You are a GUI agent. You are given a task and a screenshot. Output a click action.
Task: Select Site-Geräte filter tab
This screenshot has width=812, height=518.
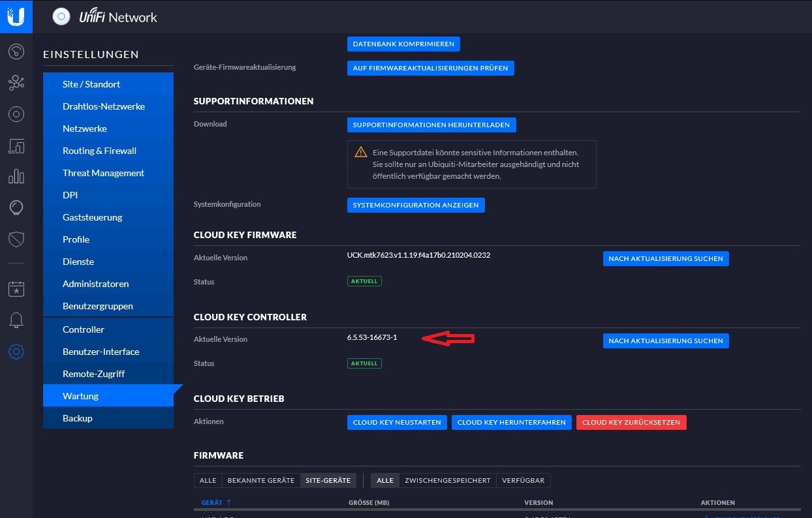pos(328,480)
